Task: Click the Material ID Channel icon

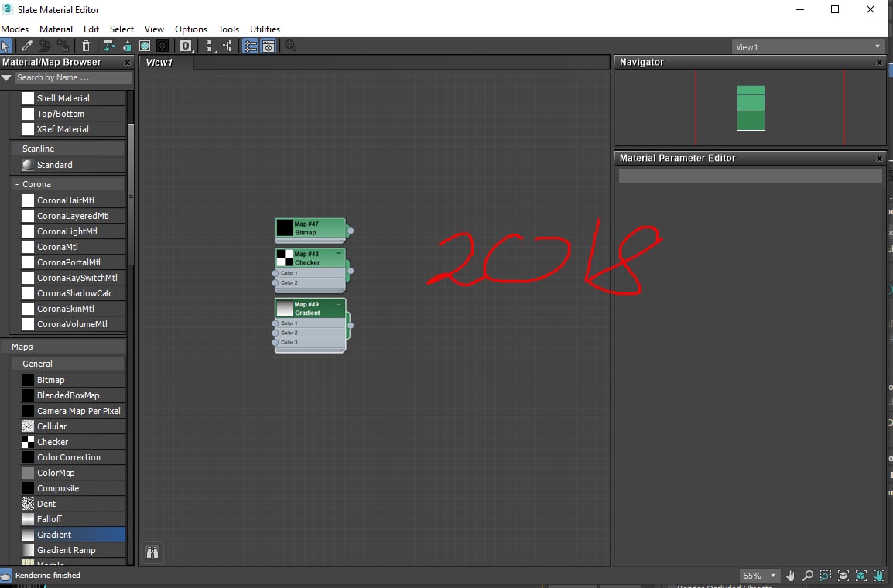Action: click(186, 46)
